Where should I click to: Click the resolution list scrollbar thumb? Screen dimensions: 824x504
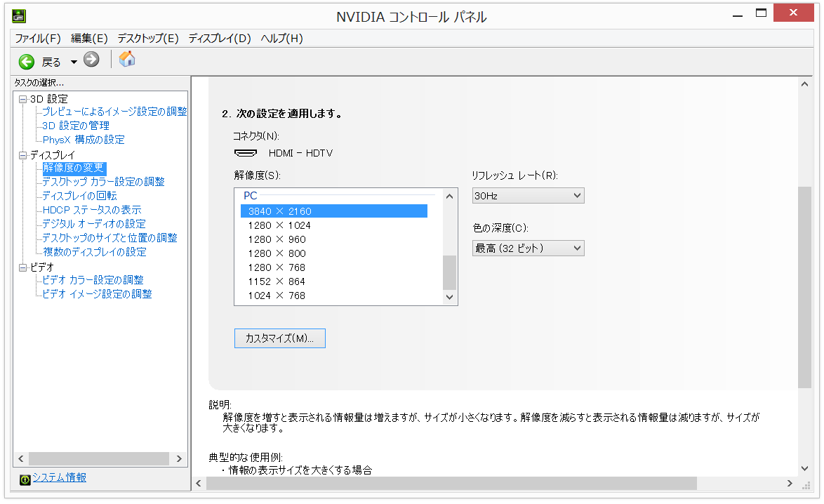(x=449, y=273)
